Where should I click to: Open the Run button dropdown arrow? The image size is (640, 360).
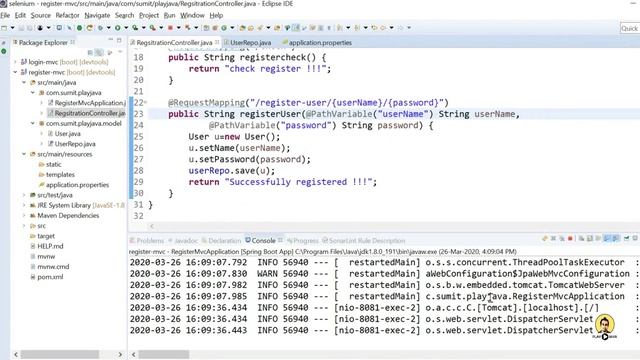126,28
